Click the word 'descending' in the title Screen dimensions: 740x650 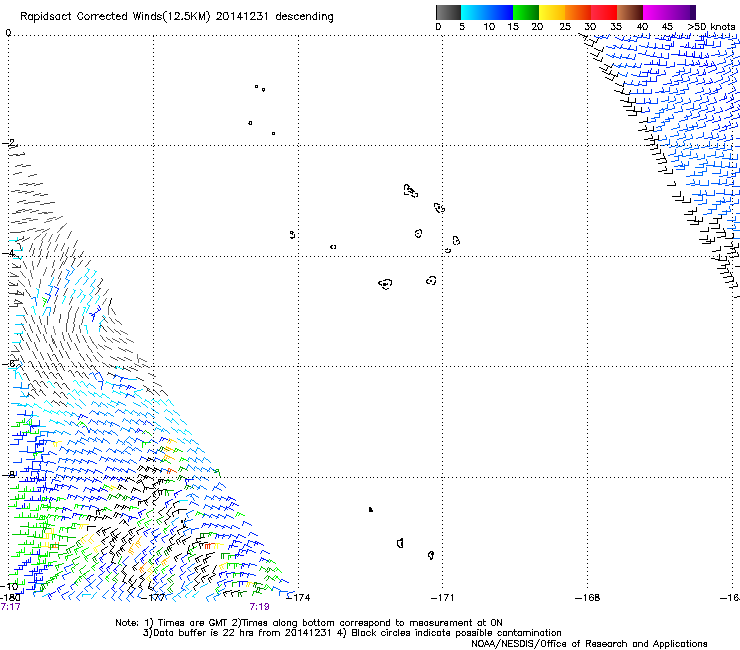click(x=304, y=17)
